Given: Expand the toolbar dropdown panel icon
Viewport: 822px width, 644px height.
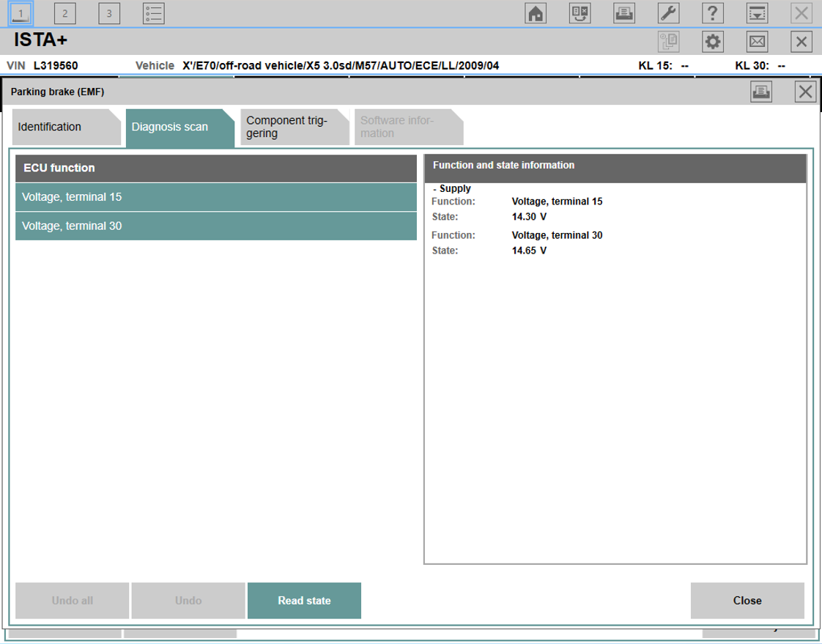Looking at the screenshot, I should 757,13.
